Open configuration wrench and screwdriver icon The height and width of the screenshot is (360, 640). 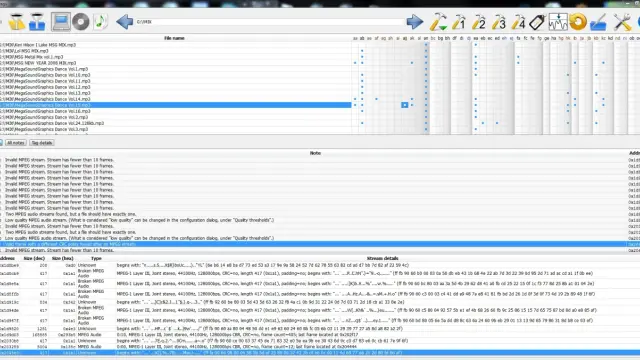pos(622,22)
